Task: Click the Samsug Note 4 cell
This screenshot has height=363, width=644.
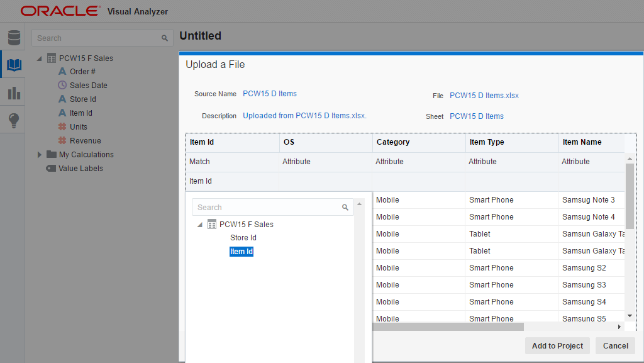Action: (x=591, y=217)
